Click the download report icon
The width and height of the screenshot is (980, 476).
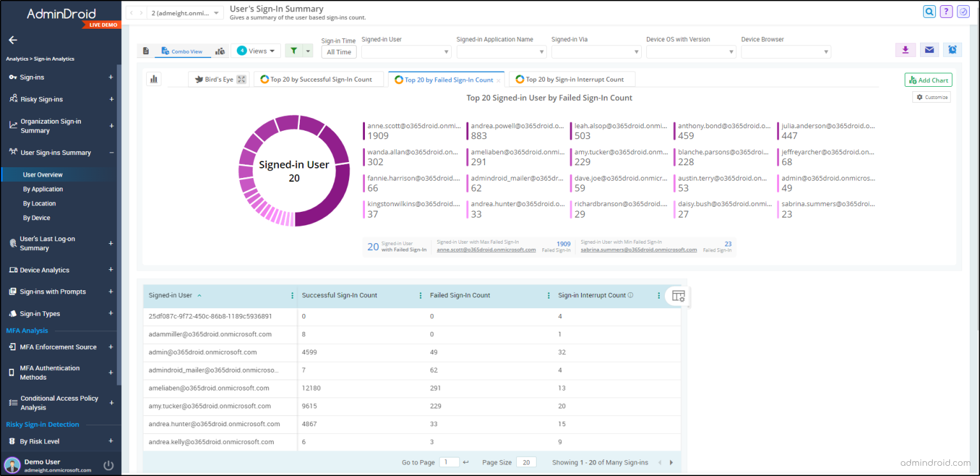pyautogui.click(x=905, y=49)
